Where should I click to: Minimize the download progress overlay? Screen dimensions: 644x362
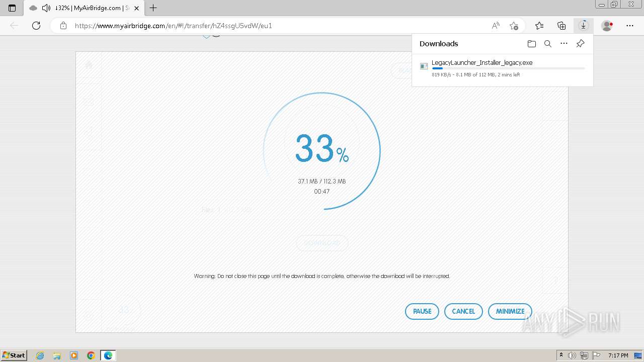pos(510,311)
